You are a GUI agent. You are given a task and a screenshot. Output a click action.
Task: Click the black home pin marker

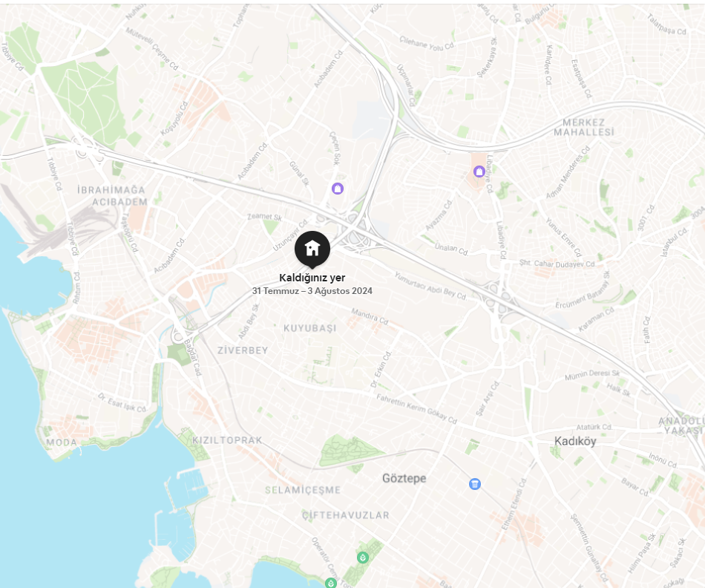click(x=312, y=249)
